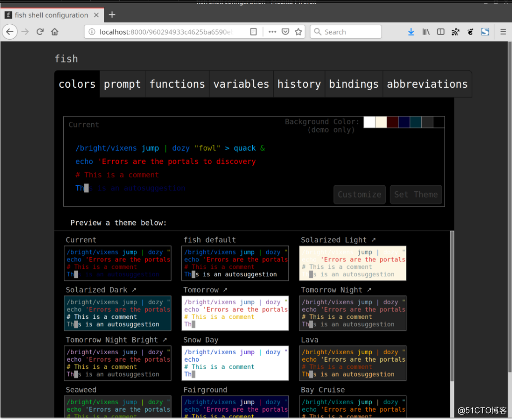Open Tomorrow Night external link arrow
The height and width of the screenshot is (420, 512).
point(369,290)
